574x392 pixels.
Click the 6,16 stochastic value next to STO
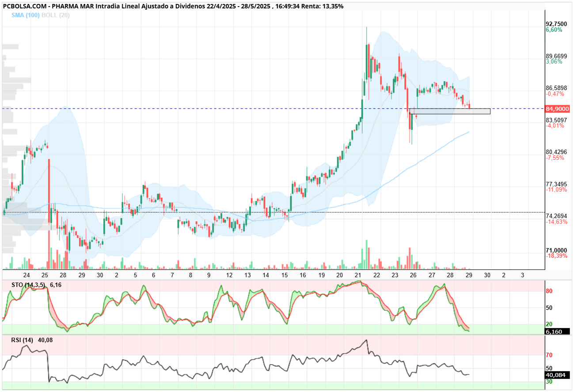56,285
